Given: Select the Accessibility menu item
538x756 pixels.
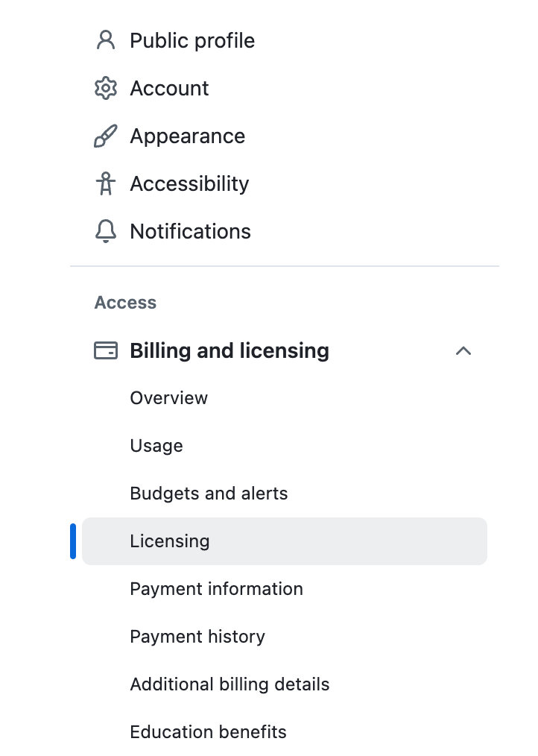Looking at the screenshot, I should click(x=285, y=183).
